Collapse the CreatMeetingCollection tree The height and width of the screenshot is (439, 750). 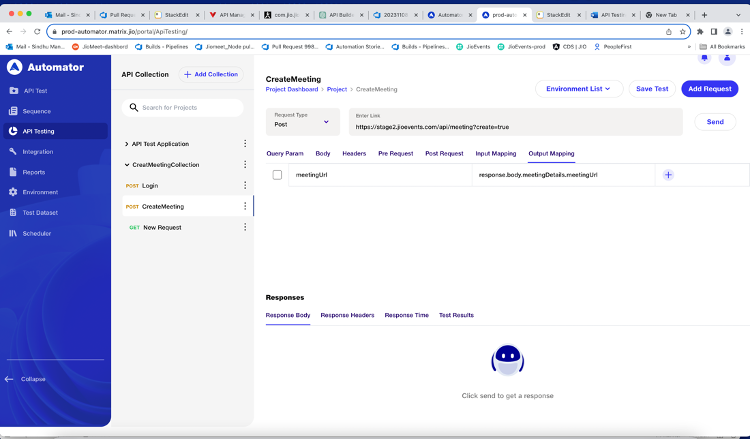click(127, 165)
